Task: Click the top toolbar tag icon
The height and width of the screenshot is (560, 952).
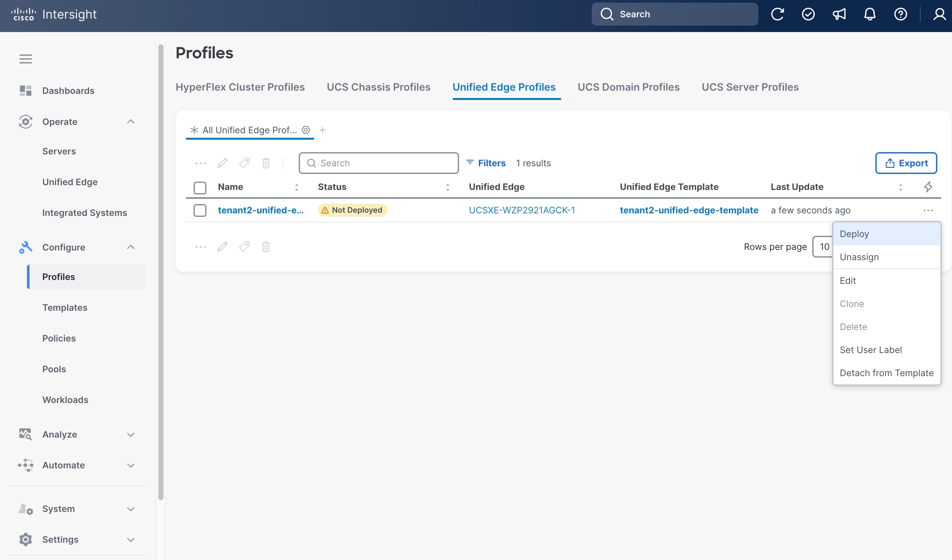Action: click(x=245, y=163)
